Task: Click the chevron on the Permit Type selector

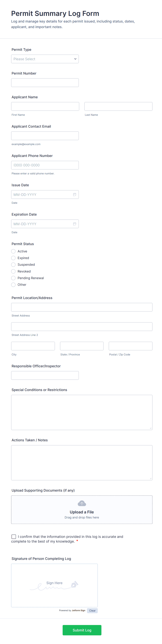Action: 75,59
